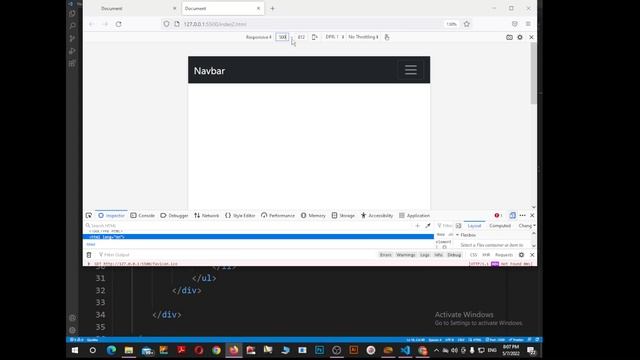Click the red error count icon
This screenshot has height=360, width=640.
click(498, 216)
